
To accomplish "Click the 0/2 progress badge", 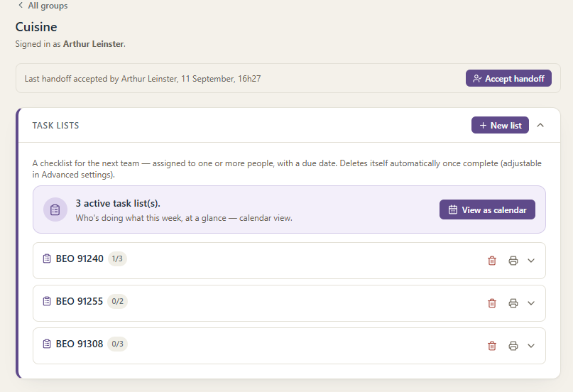I will (x=117, y=301).
